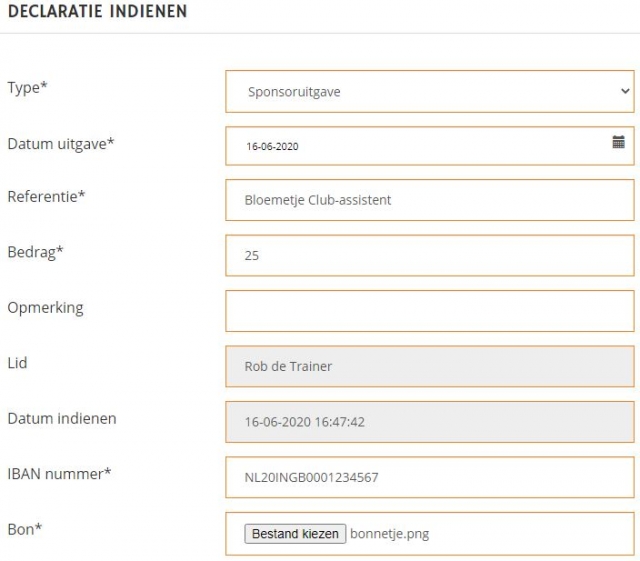Click the Type* field label
Image resolution: width=640 pixels, height=561 pixels.
27,88
